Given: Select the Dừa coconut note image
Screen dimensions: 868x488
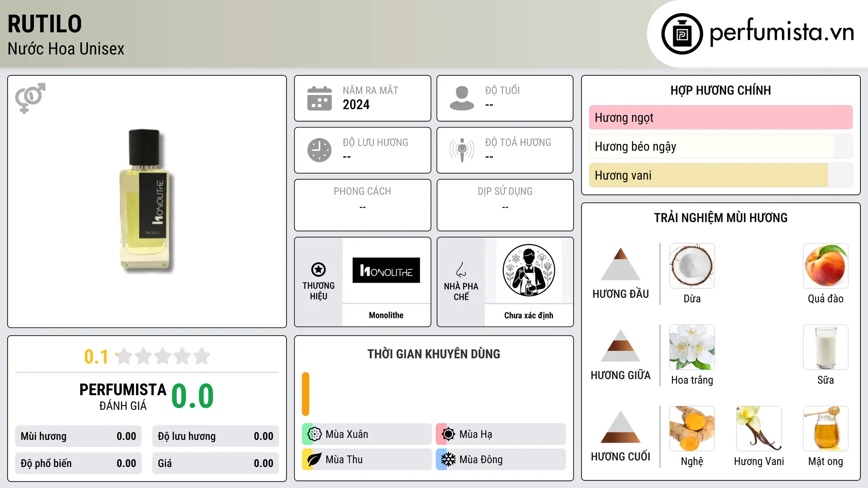Looking at the screenshot, I should click(x=692, y=266).
